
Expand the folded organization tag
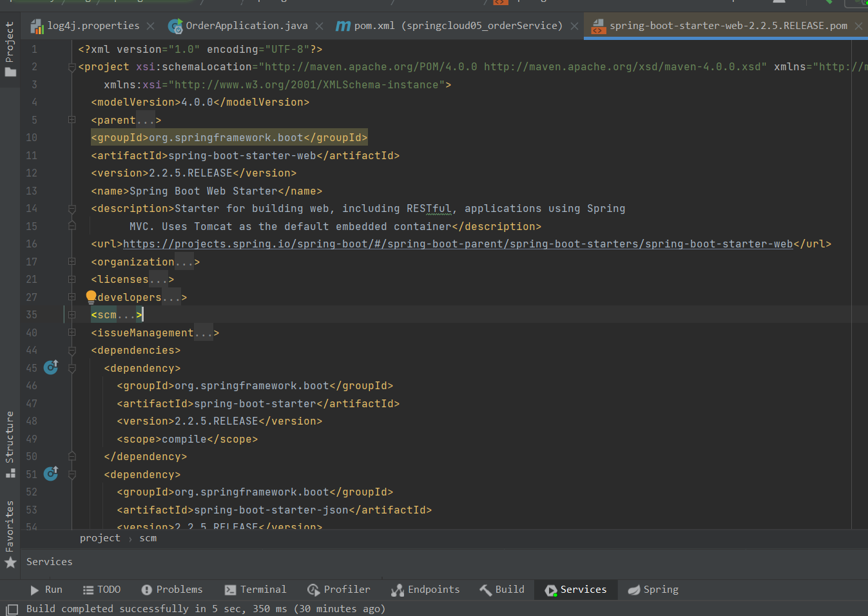72,262
